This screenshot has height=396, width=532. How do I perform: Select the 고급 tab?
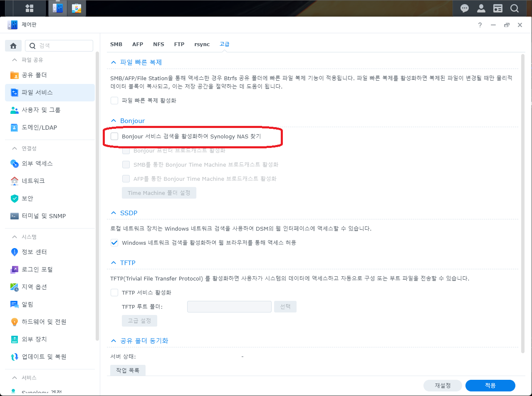pos(225,44)
